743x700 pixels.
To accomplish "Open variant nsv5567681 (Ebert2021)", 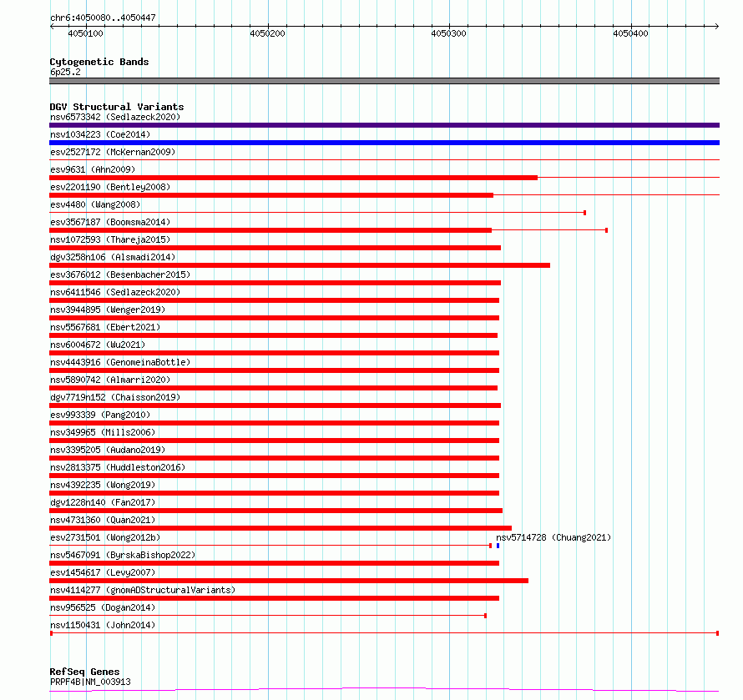I will [x=105, y=327].
